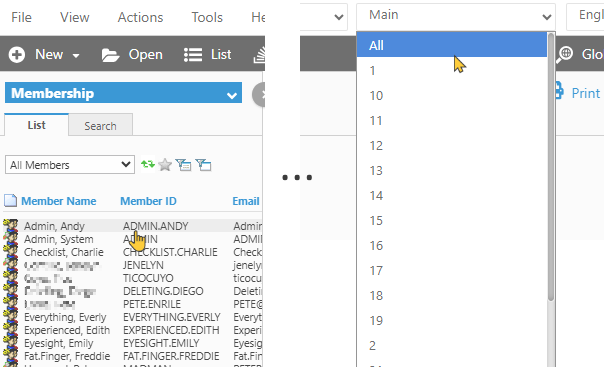Screen dimensions: 604x367
Task: Open the Actions menu
Action: click(140, 17)
